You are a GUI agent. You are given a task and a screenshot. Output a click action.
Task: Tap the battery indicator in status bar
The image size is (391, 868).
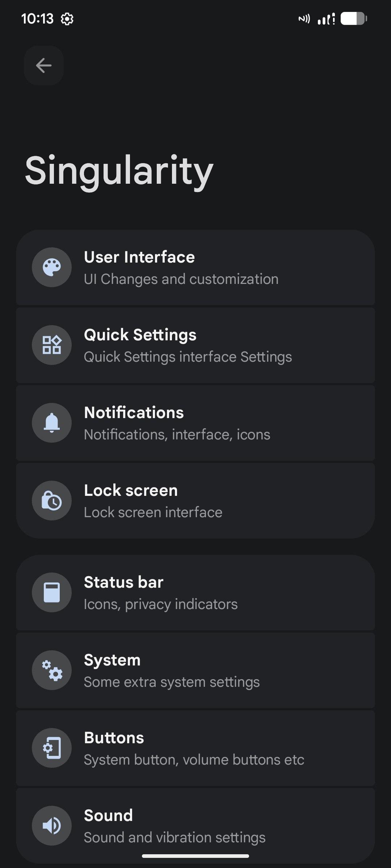354,19
